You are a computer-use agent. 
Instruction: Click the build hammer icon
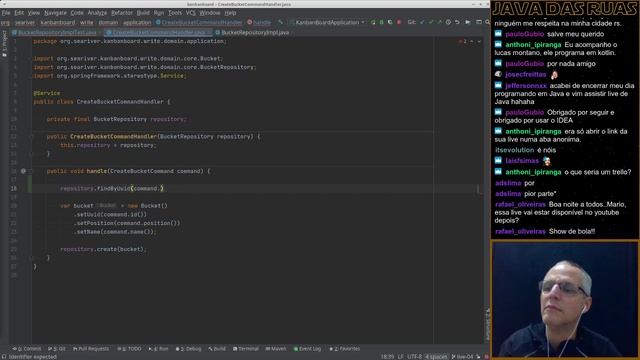click(x=280, y=22)
